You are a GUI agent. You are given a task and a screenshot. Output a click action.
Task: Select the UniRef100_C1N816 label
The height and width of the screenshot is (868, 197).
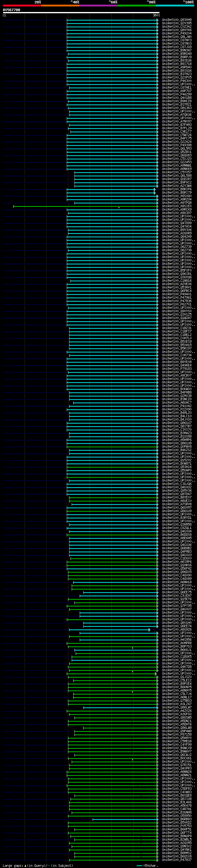pyautogui.click(x=177, y=281)
